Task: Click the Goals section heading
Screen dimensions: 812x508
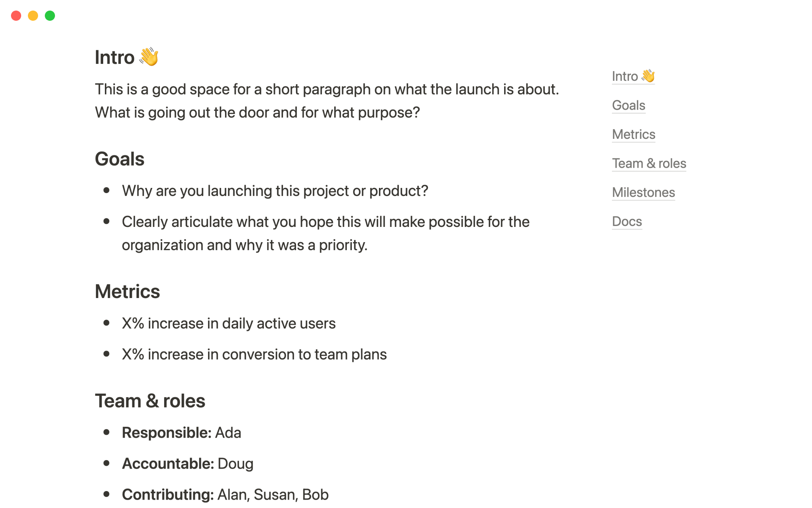Action: click(x=120, y=159)
